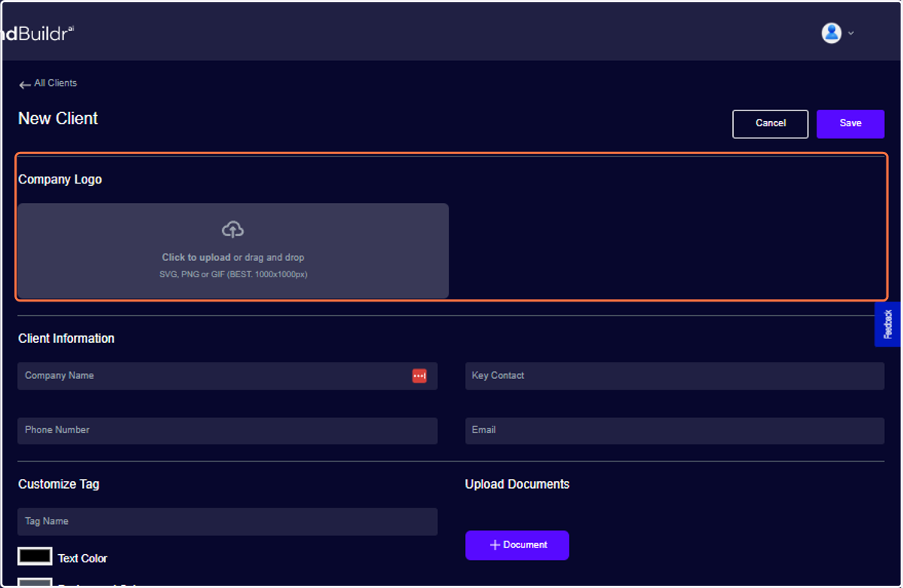Viewport: 903px width, 588px height.
Task: Click the BrandBuildr logo
Action: click(38, 33)
